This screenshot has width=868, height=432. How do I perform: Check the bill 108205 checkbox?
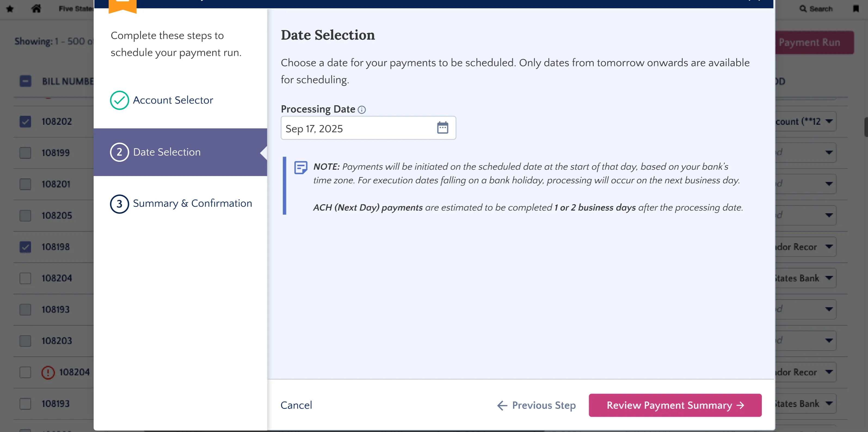[25, 215]
